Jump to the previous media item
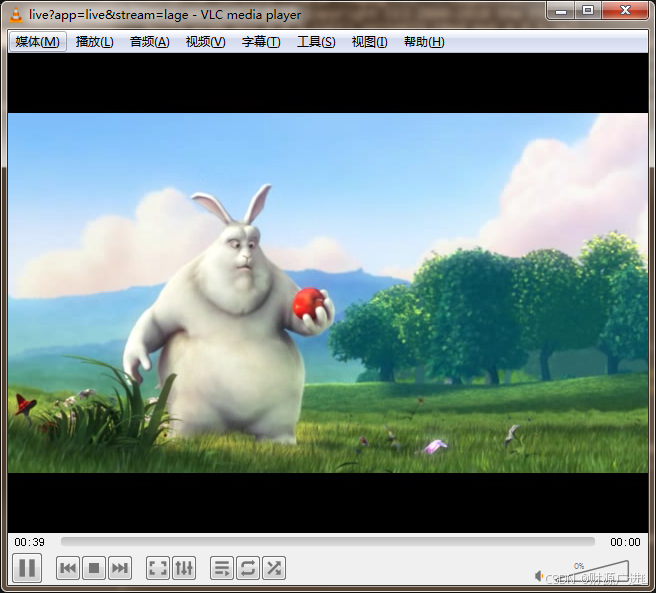 pyautogui.click(x=68, y=568)
